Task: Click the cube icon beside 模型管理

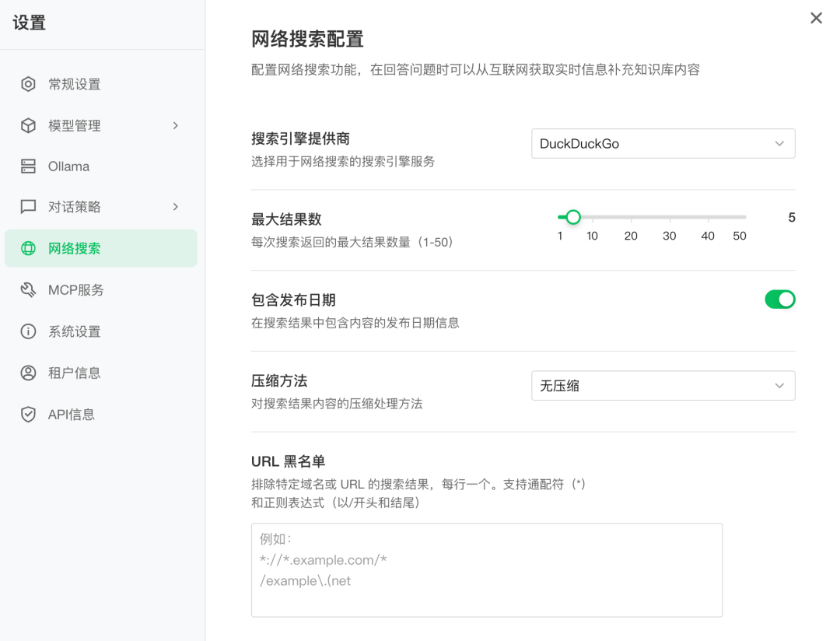Action: (x=28, y=125)
